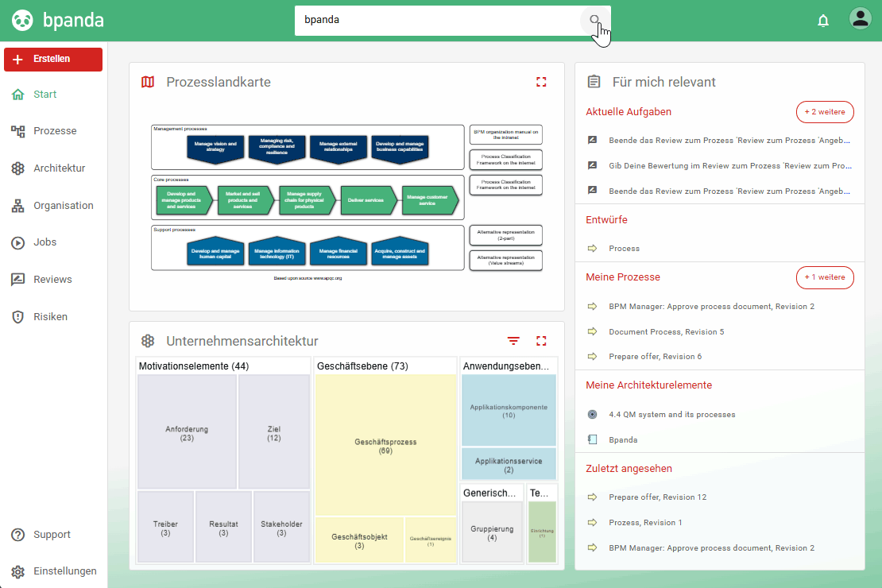
Task: Click the +1 weitere button
Action: click(x=825, y=277)
